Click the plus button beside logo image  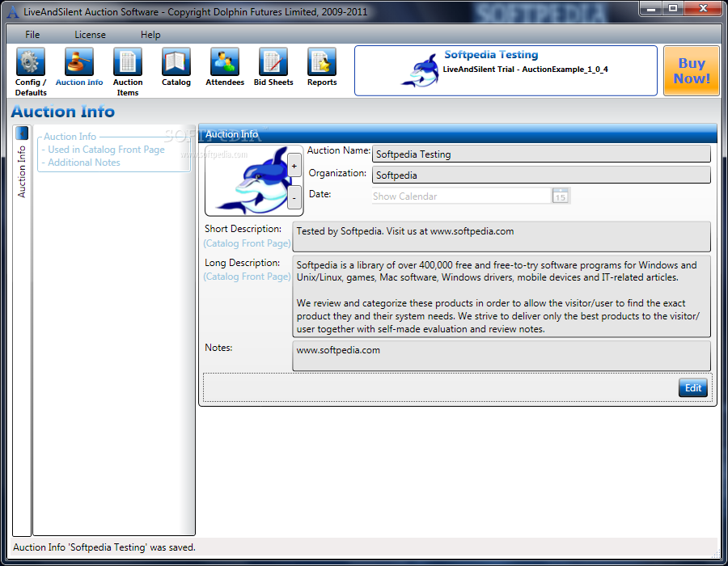(294, 166)
